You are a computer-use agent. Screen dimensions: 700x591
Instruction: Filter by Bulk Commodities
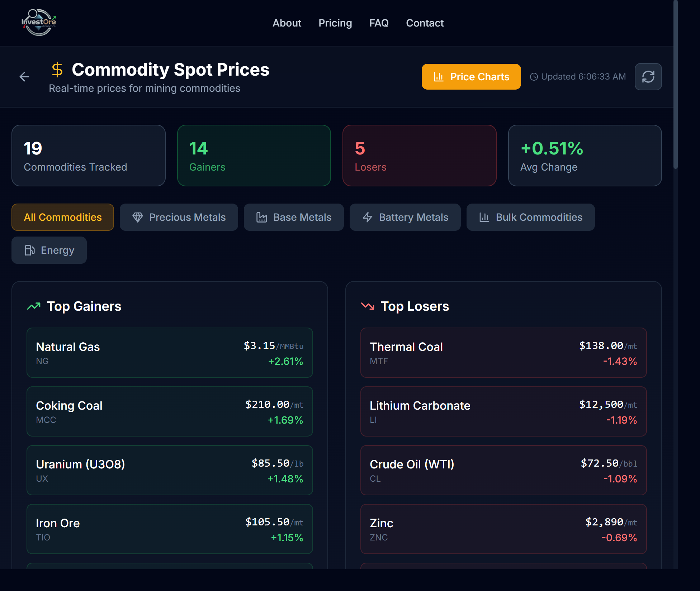pos(530,217)
